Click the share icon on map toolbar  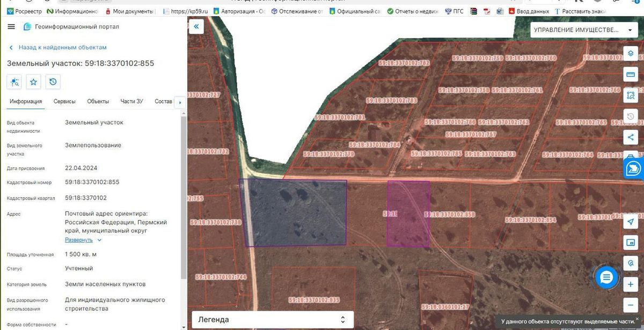pyautogui.click(x=631, y=137)
